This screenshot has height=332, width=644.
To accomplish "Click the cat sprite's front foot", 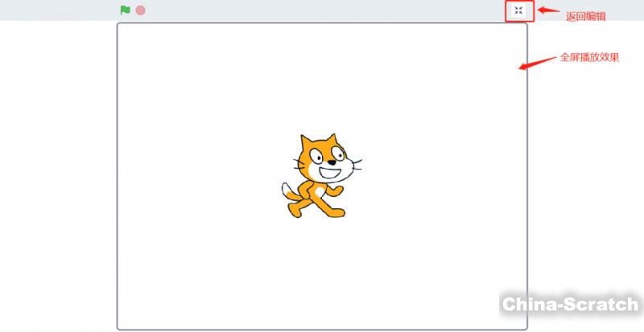I will pyautogui.click(x=337, y=212).
